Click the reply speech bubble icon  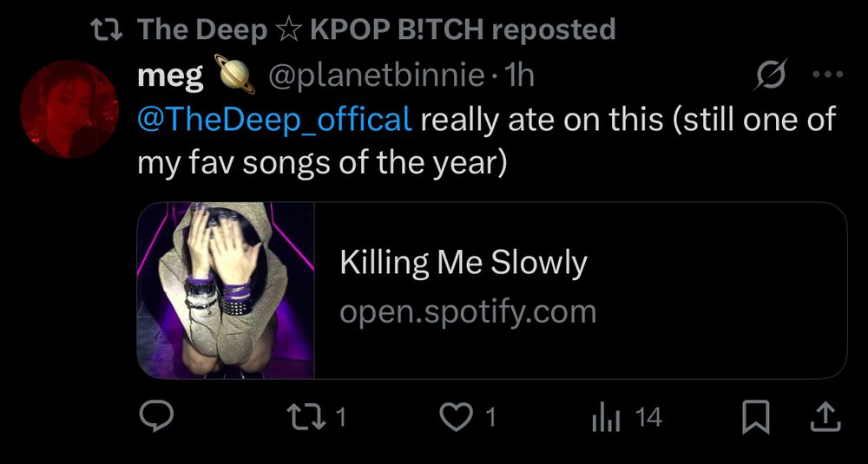[x=155, y=418]
